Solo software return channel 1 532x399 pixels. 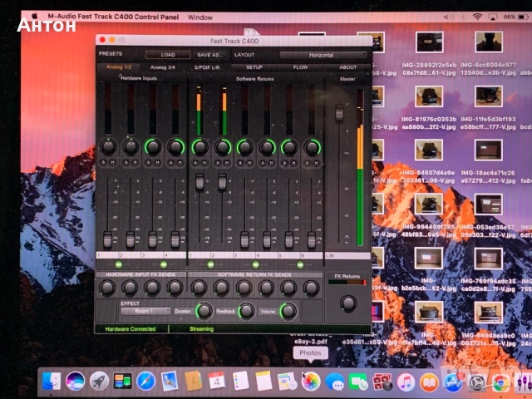[195, 163]
